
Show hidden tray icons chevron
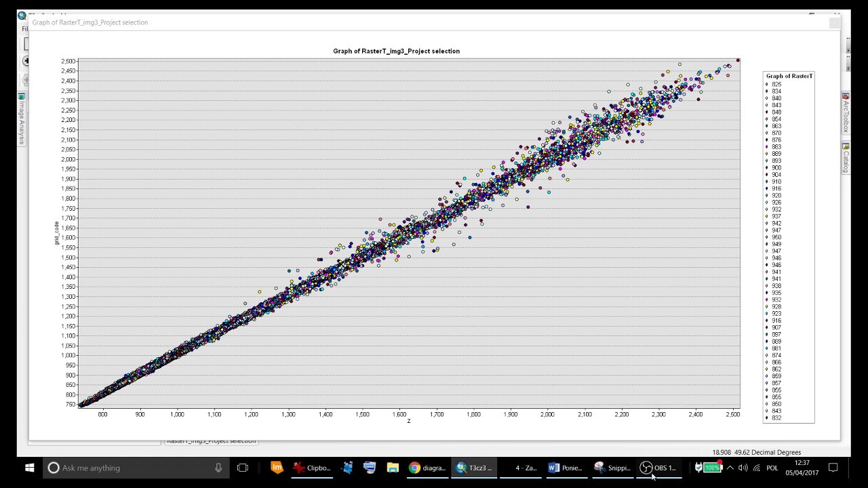click(x=730, y=468)
